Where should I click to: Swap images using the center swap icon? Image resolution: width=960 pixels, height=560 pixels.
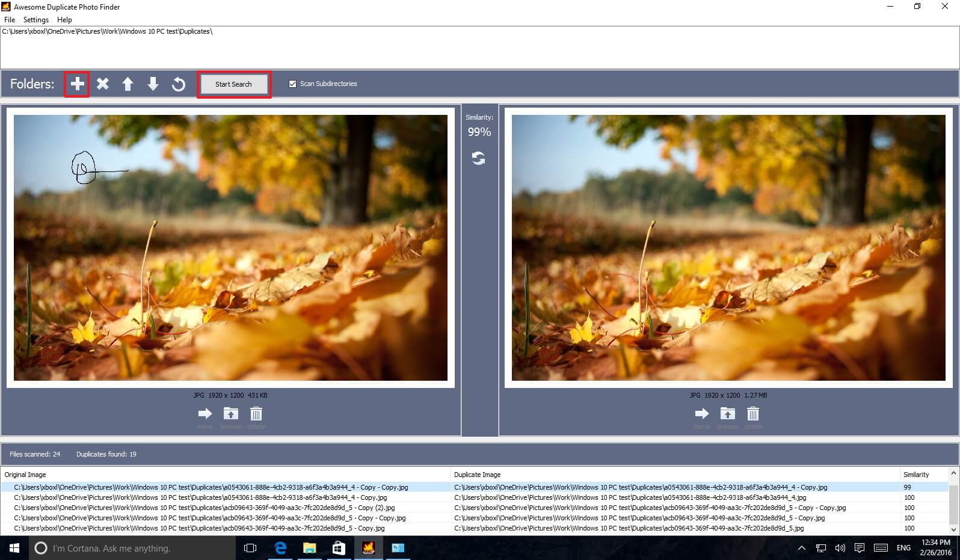478,158
